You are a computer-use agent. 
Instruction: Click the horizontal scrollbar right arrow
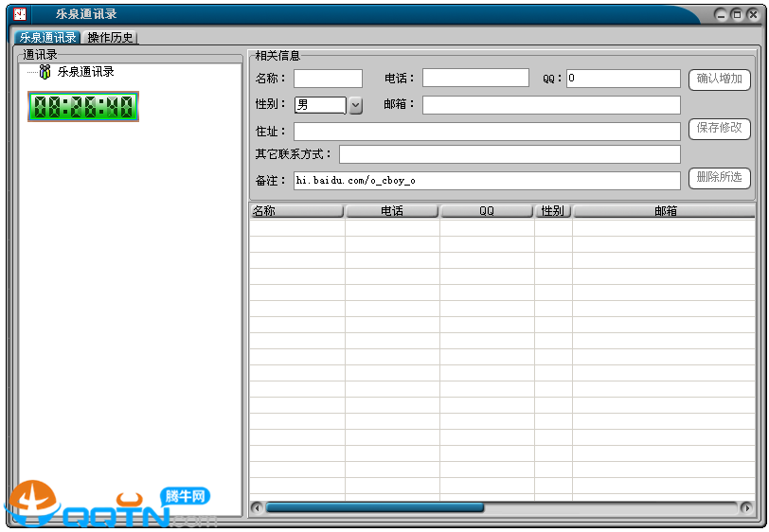tap(746, 508)
